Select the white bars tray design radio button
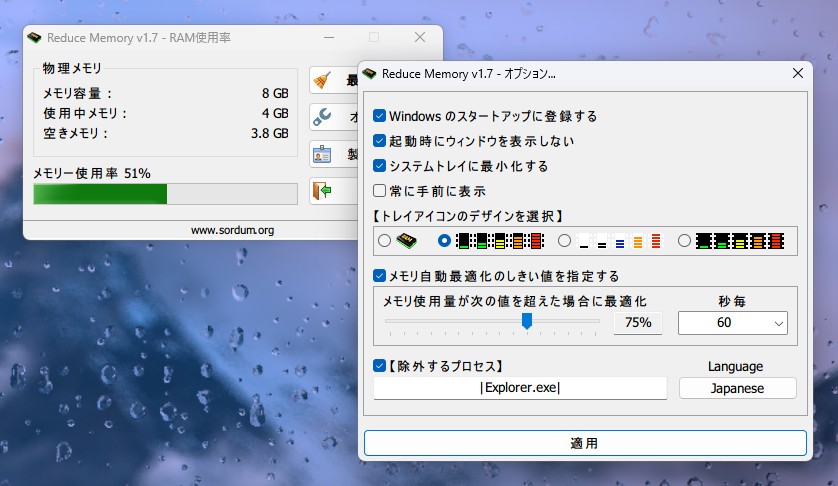Image resolution: width=838 pixels, height=486 pixels. tap(564, 241)
